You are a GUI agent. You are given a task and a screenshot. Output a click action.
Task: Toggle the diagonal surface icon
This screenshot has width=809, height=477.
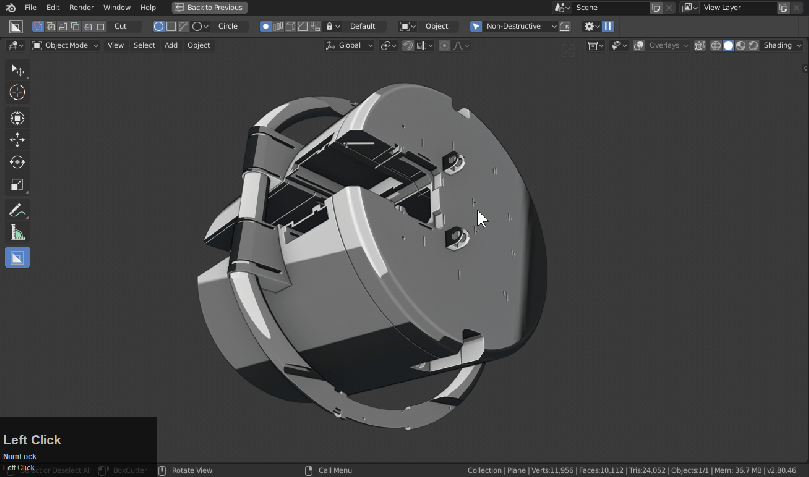[x=303, y=26]
